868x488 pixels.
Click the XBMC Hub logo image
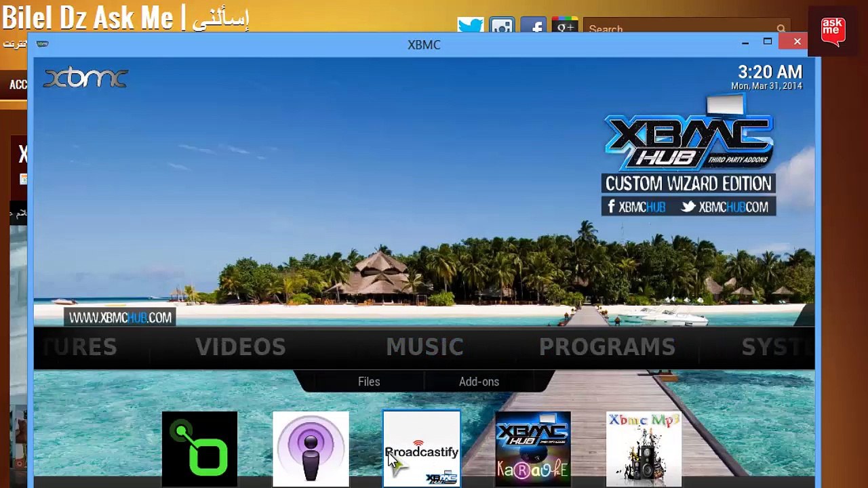[688, 134]
